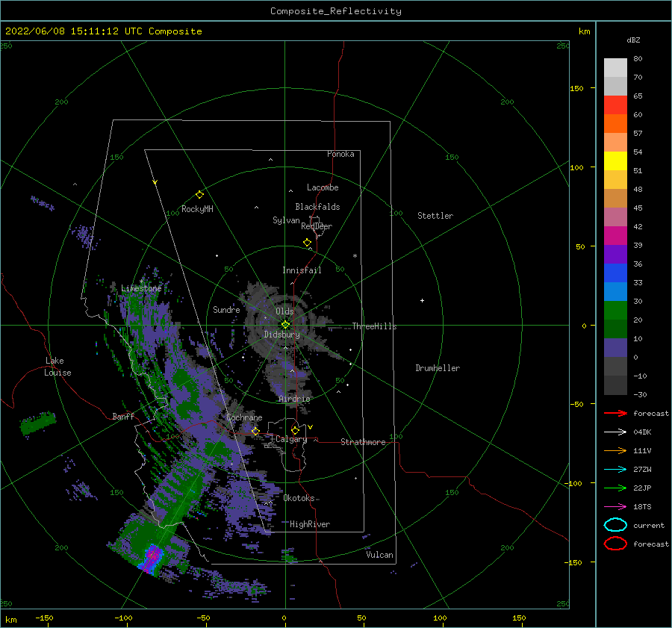The width and height of the screenshot is (672, 628).
Task: Select the pink 42-45 dBZ swatch
Action: point(615,217)
